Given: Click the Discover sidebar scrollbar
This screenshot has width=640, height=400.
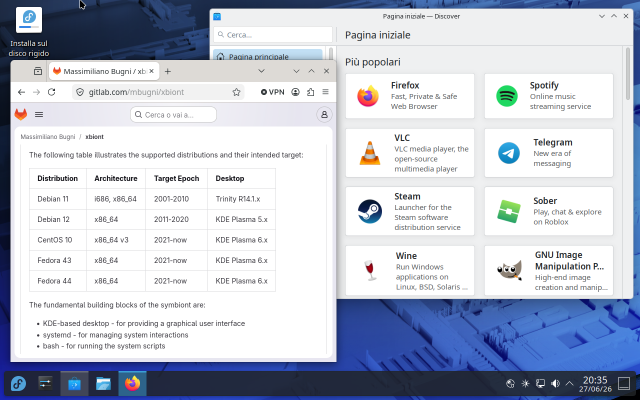Looking at the screenshot, I should tap(331, 54).
